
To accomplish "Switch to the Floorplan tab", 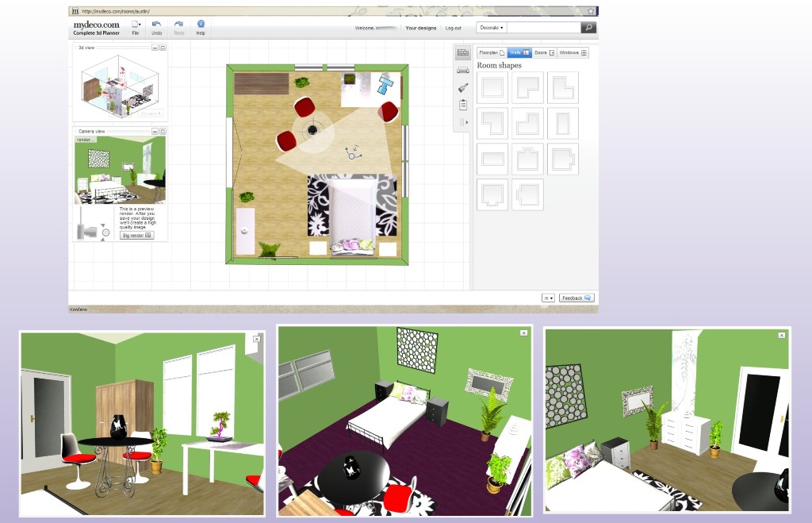I will click(491, 52).
